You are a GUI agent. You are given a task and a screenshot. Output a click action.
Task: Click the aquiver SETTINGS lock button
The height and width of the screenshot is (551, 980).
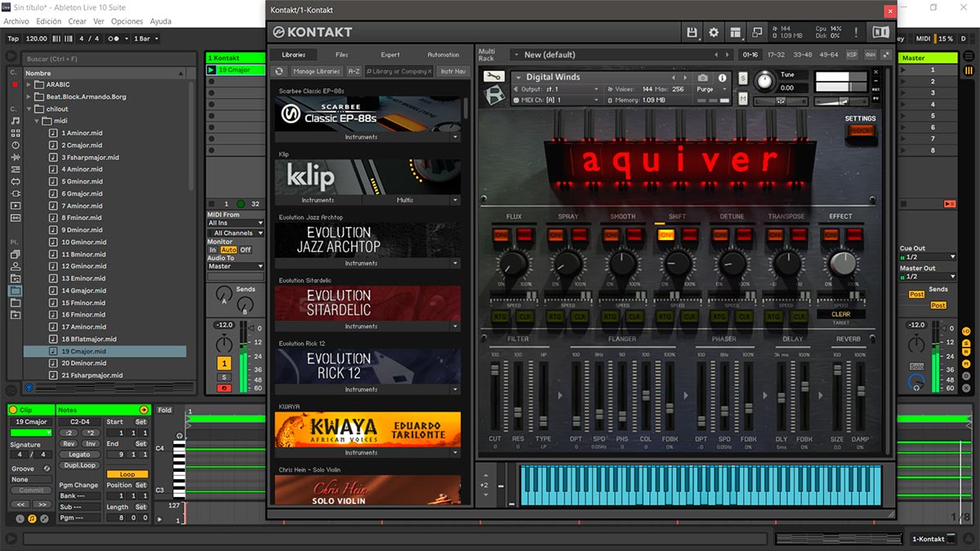tap(862, 131)
